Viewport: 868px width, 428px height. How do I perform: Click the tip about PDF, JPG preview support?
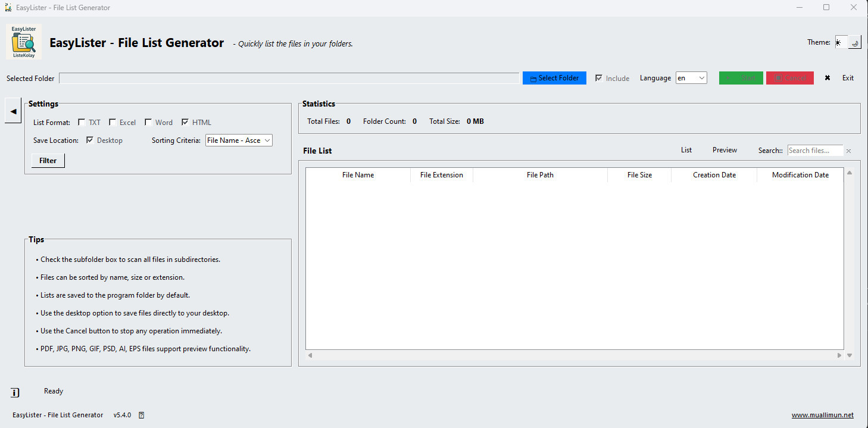tap(143, 349)
